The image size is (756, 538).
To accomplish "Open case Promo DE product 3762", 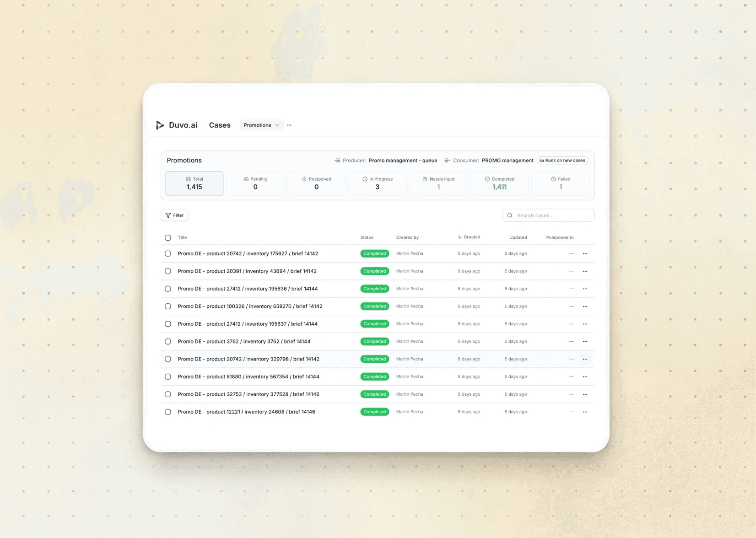I will point(244,342).
